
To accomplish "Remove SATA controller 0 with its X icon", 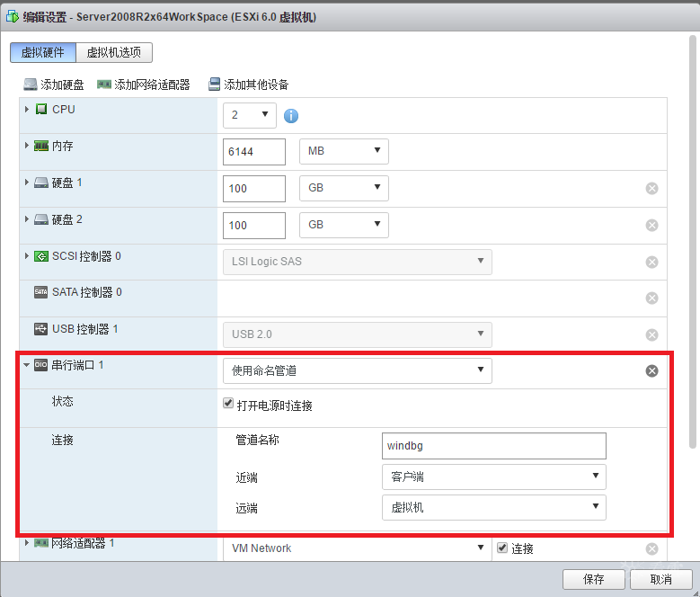I will (651, 298).
